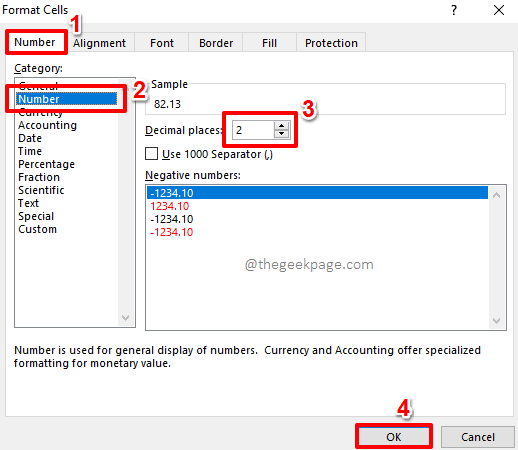The image size is (518, 450).
Task: Open the Font tab
Action: [162, 43]
